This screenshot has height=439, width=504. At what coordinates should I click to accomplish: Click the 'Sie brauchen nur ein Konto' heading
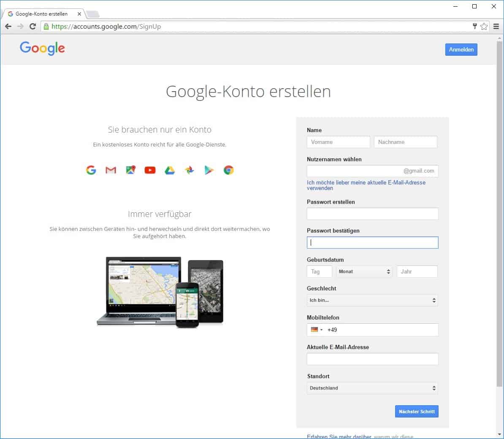tap(160, 130)
